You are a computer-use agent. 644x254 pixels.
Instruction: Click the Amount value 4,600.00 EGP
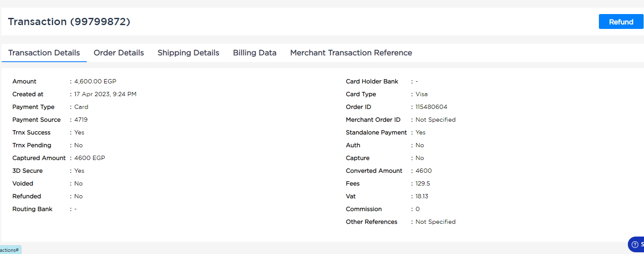click(95, 81)
